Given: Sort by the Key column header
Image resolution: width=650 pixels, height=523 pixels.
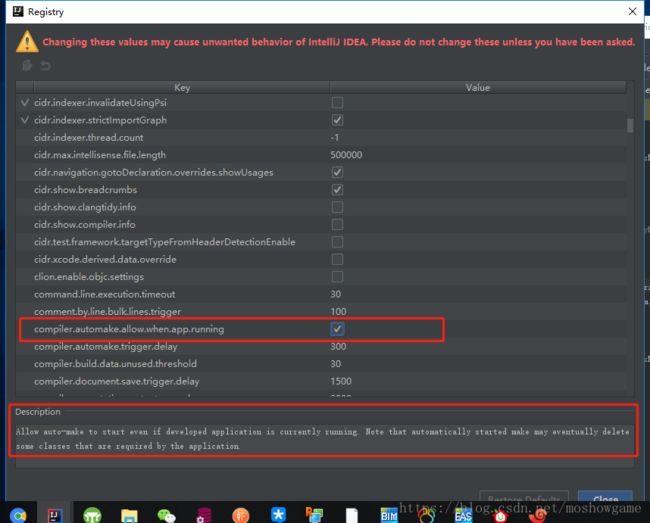Looking at the screenshot, I should (182, 87).
